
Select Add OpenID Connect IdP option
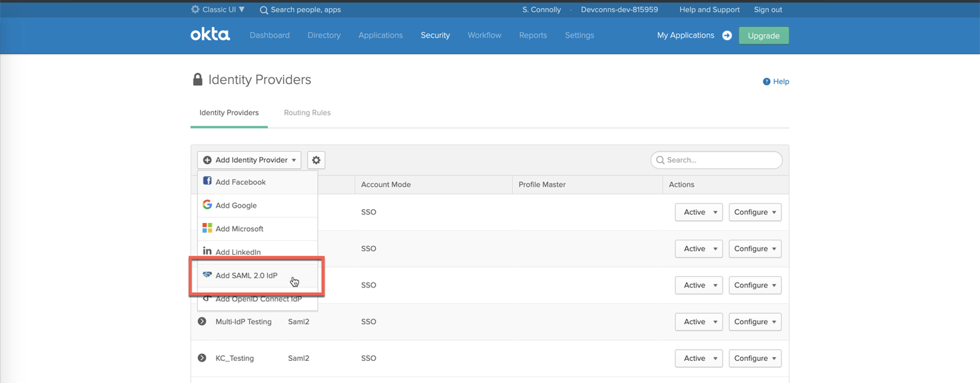pyautogui.click(x=257, y=299)
